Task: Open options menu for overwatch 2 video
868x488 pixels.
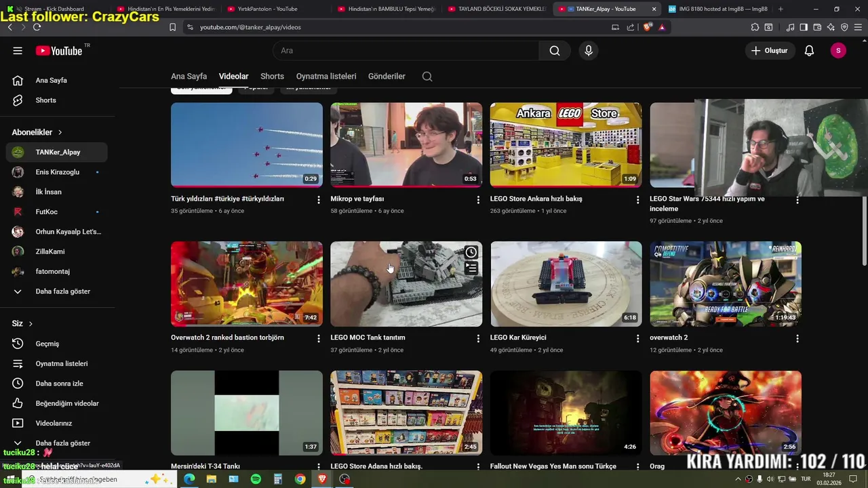Action: coord(797,338)
